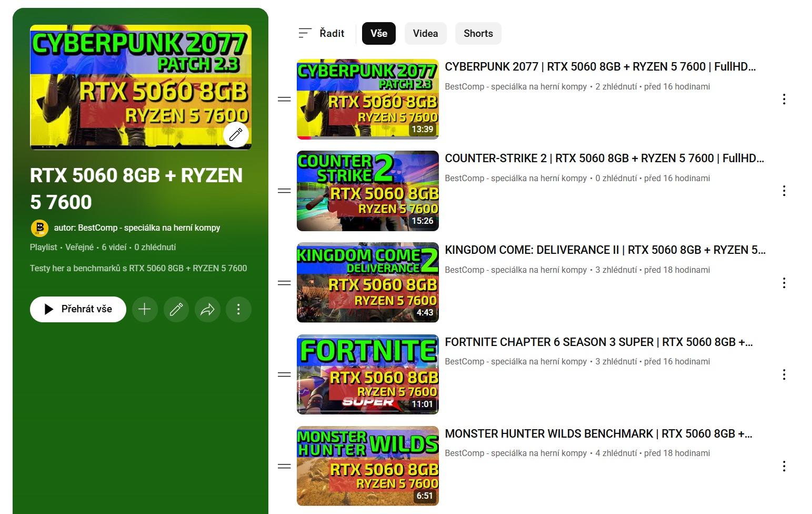Open MONSTER HUNTER WILDS BENCHMARK title link
The image size is (812, 514).
(599, 433)
